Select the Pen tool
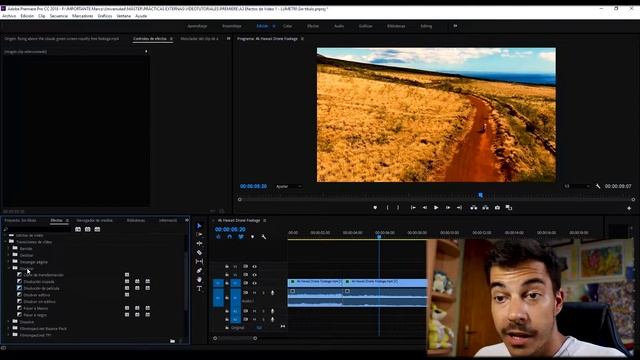The width and height of the screenshot is (640, 360). click(x=199, y=270)
